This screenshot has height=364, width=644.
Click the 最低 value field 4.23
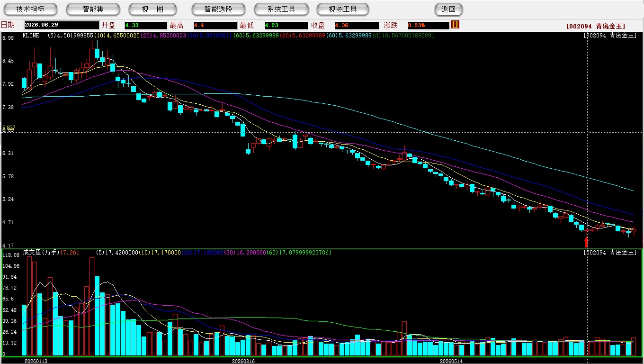pos(286,25)
